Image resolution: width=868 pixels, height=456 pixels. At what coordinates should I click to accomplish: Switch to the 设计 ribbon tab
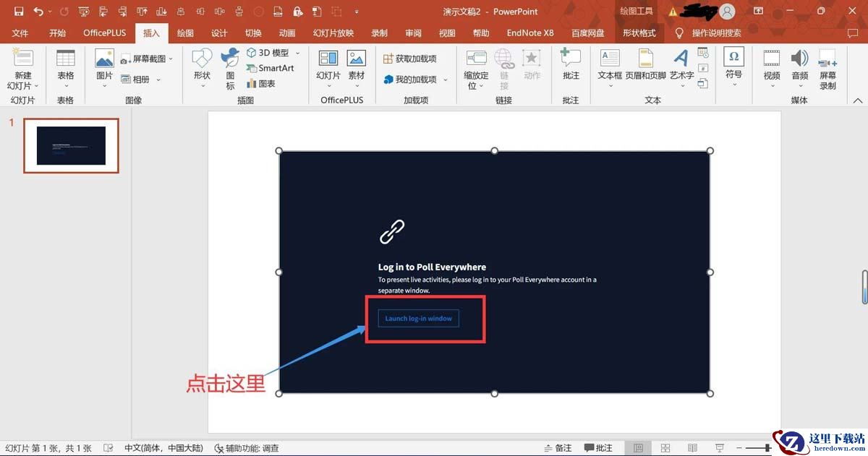(x=219, y=33)
